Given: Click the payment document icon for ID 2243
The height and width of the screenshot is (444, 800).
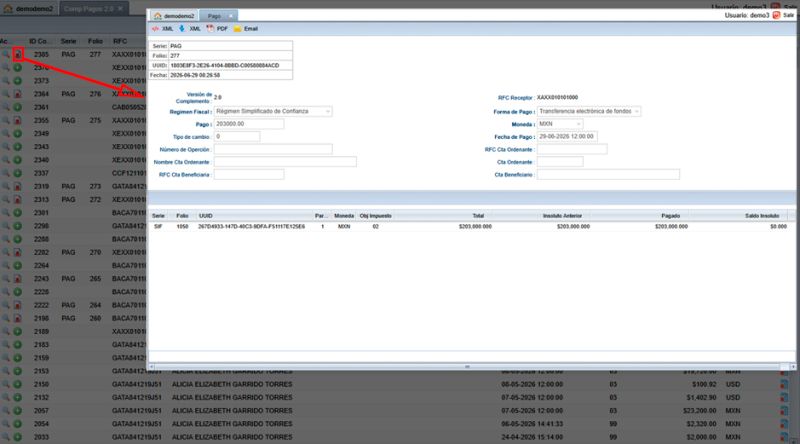Looking at the screenshot, I should (x=18, y=279).
